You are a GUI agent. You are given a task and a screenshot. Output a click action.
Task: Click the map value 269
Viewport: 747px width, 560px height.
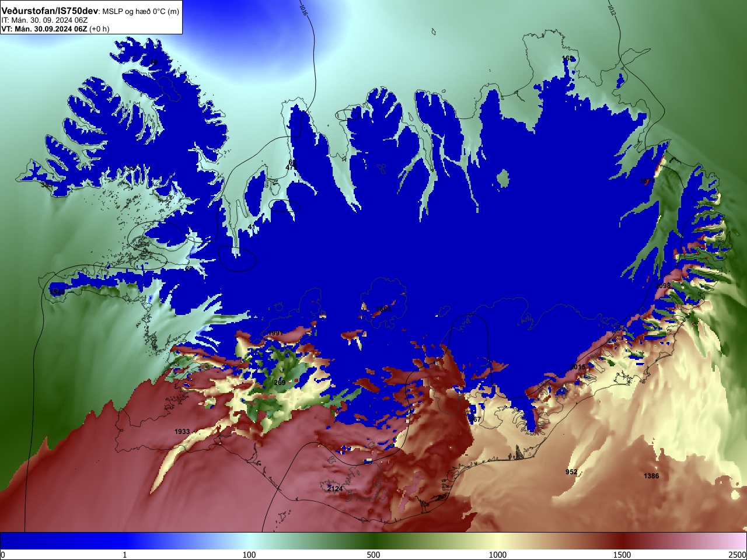(280, 383)
